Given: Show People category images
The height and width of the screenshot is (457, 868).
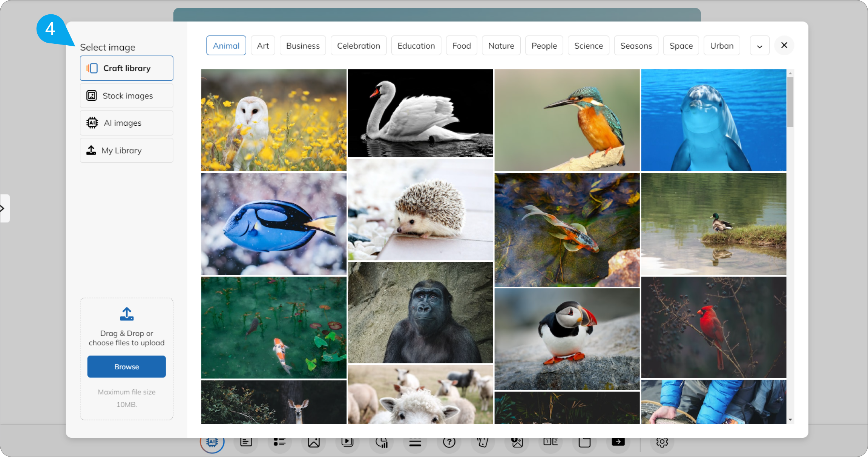Looking at the screenshot, I should [x=544, y=46].
